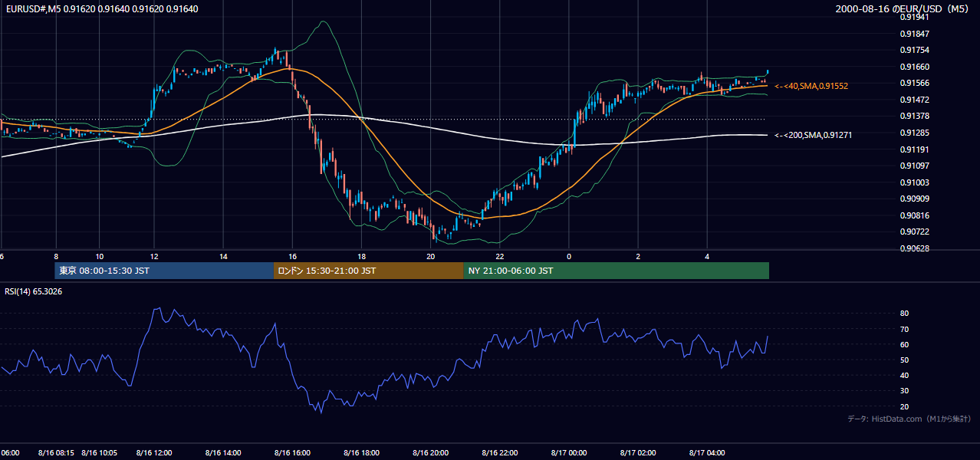
Task: Click the hour label 22 under the price chart
Action: click(500, 256)
